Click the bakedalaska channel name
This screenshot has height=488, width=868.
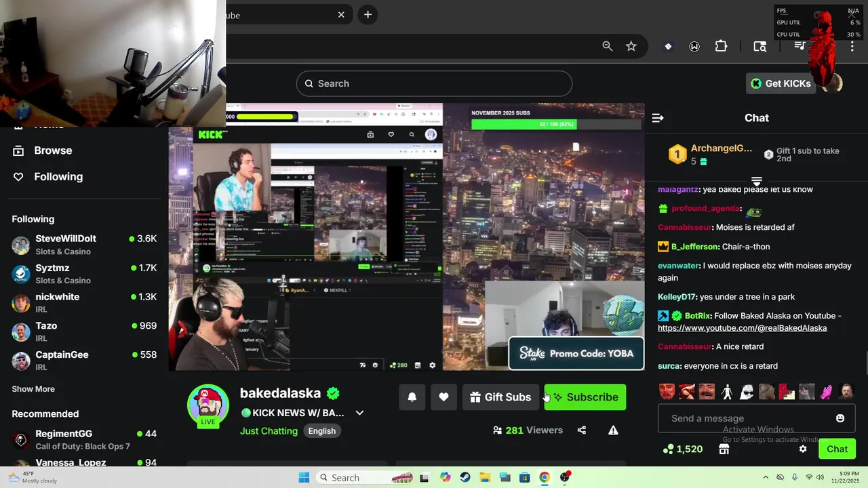pos(280,393)
